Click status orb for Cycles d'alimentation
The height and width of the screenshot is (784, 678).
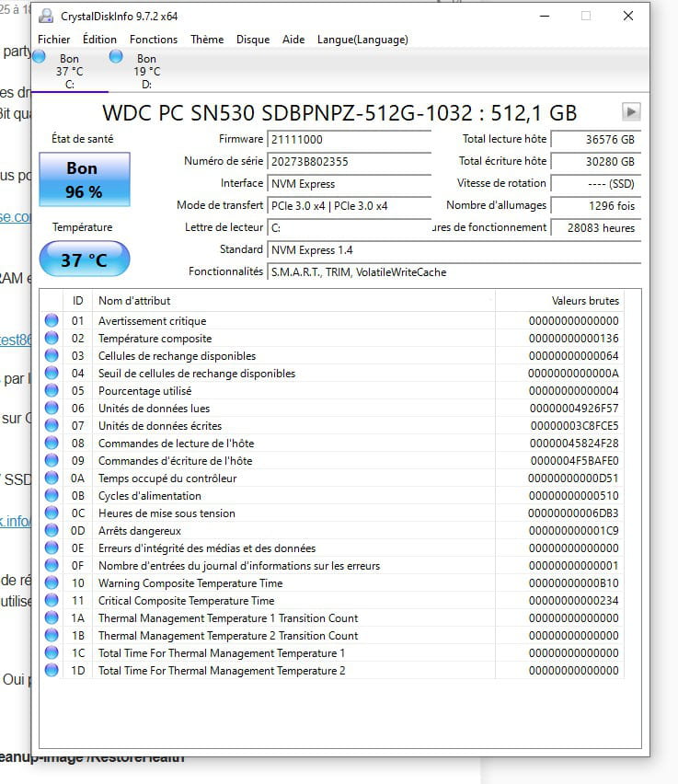pyautogui.click(x=52, y=496)
